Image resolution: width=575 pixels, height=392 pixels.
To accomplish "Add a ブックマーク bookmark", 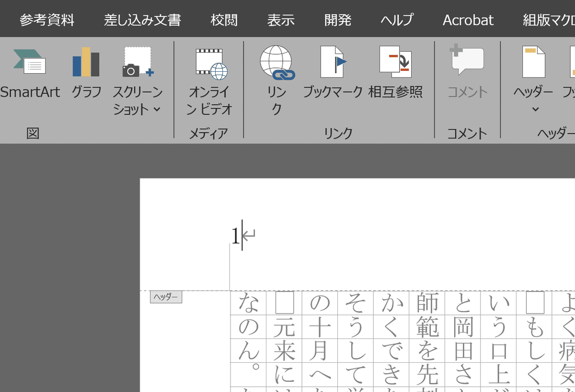I will coord(333,72).
